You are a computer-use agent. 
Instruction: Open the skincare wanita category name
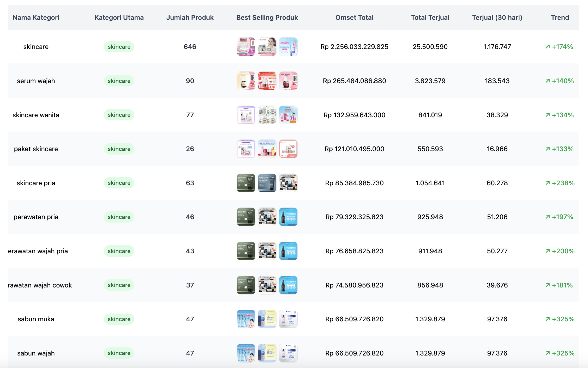36,115
